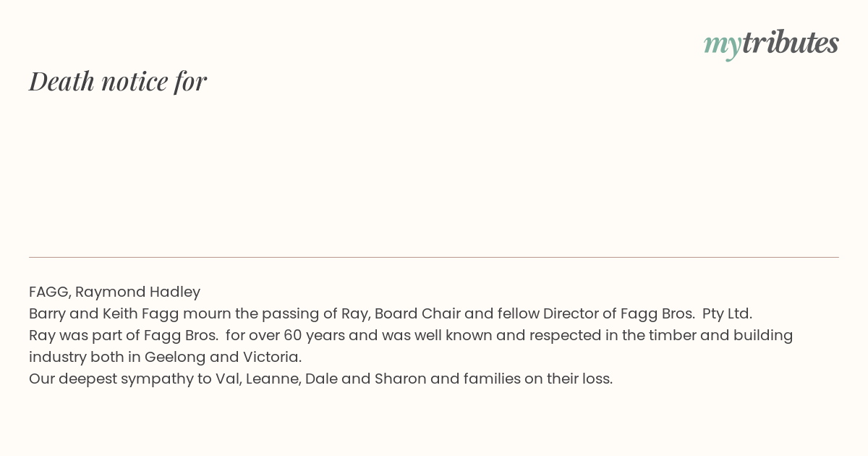Select the name "FAGG, Raymond Hadley"

click(x=114, y=292)
